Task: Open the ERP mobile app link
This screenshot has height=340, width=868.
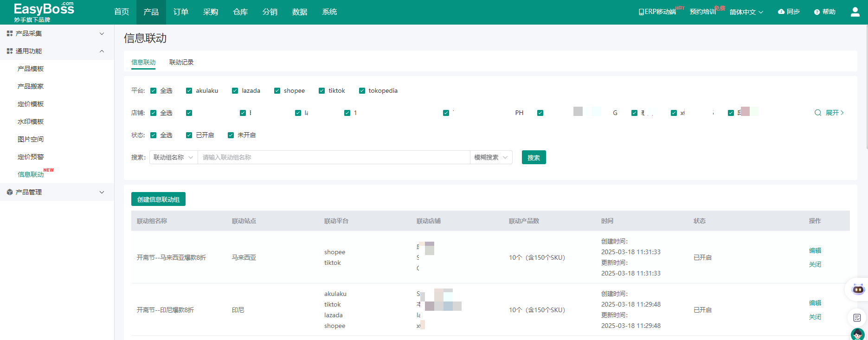Action: [x=657, y=12]
